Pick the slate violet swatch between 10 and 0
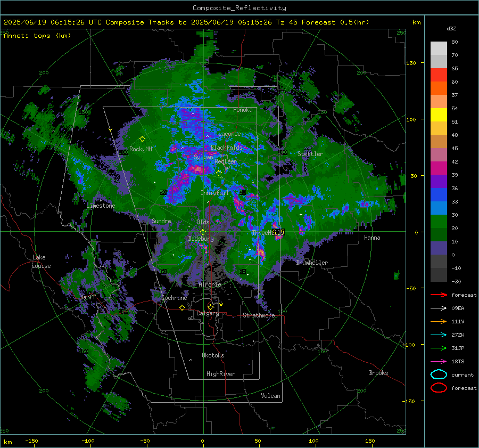The width and height of the screenshot is (479, 448). [439, 248]
